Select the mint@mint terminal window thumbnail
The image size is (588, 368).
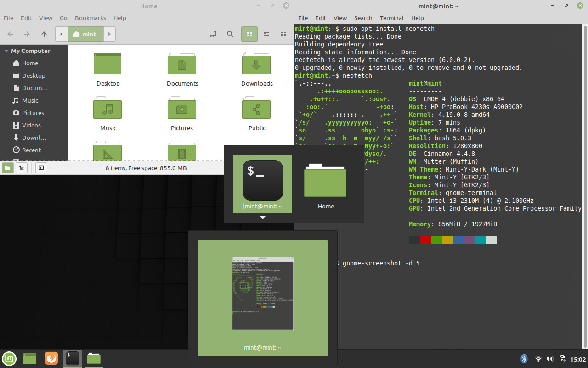[x=262, y=293]
